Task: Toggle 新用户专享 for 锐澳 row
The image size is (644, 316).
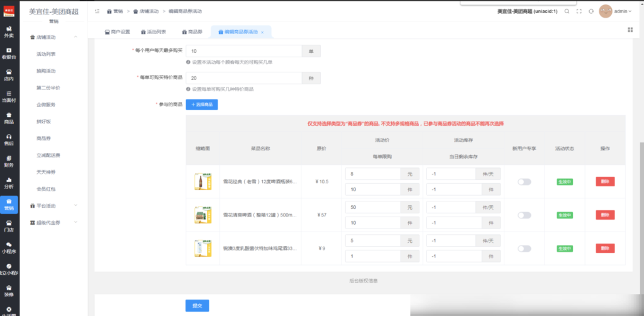Action: 524,248
